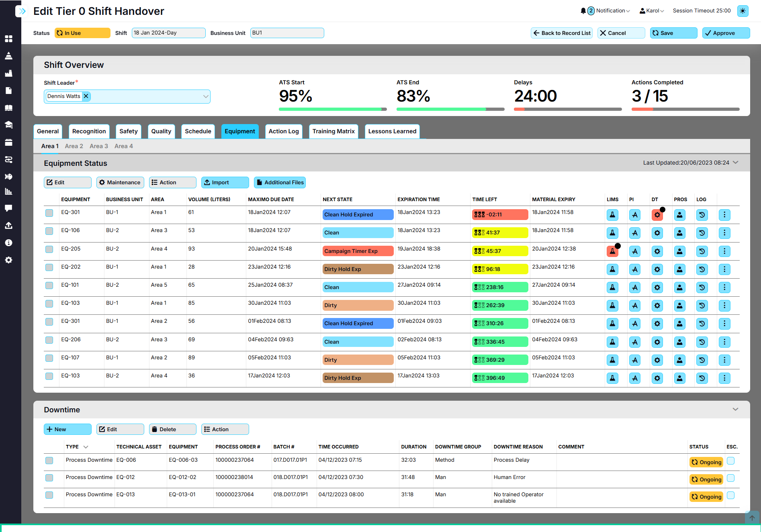Click sidebar settings gear icon

(x=8, y=260)
